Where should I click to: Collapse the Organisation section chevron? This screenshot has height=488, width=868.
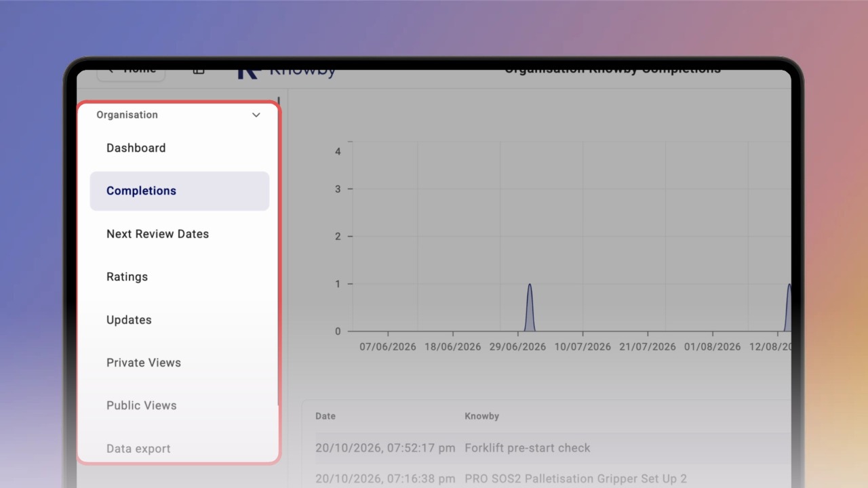(256, 115)
